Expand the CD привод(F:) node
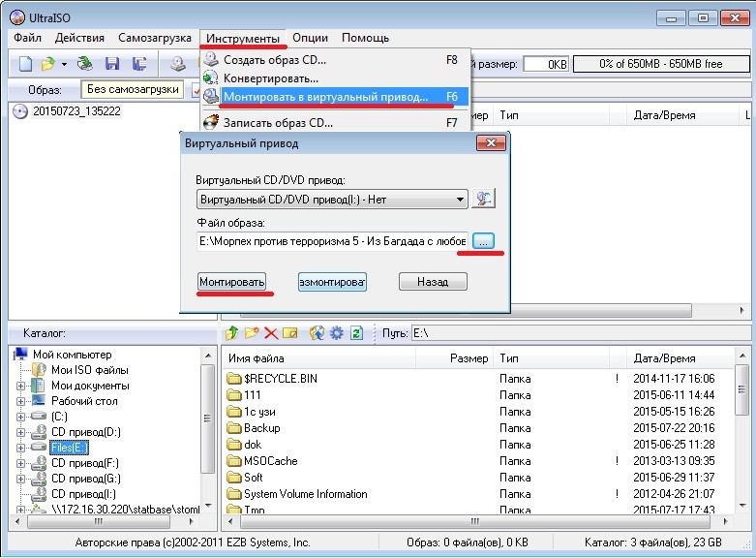Viewport: 756px width, 558px height. pos(20,463)
